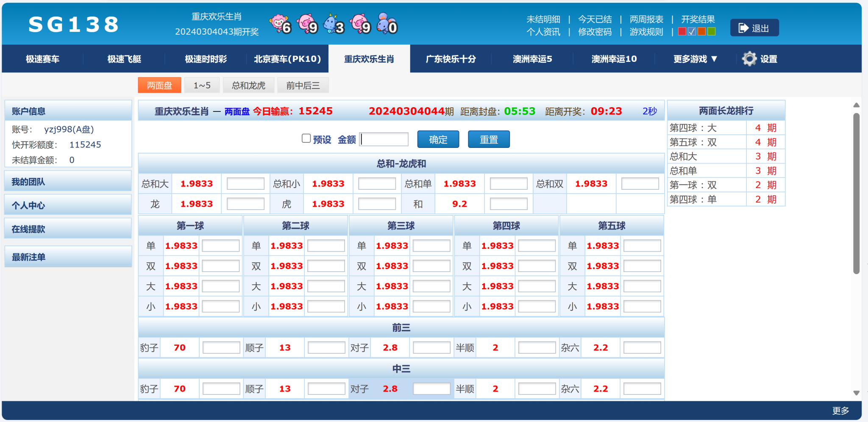This screenshot has width=868, height=422.
Task: Open settings via the gear icon
Action: pyautogui.click(x=749, y=59)
